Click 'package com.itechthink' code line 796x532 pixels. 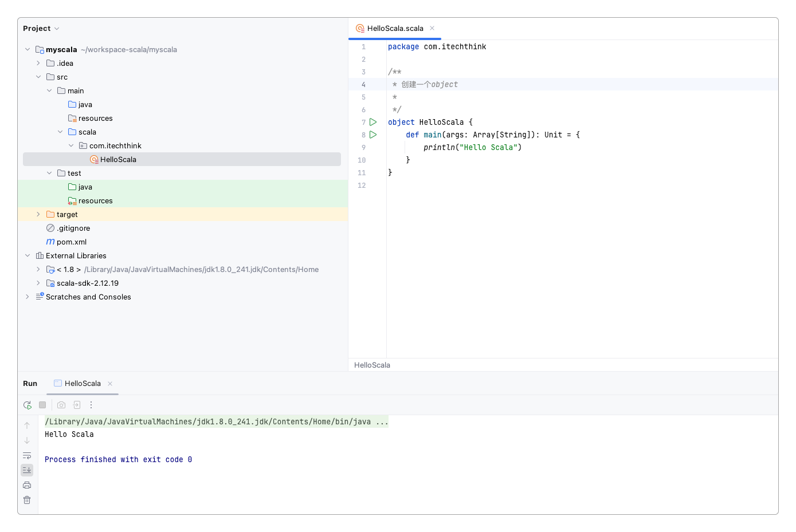[x=437, y=46]
